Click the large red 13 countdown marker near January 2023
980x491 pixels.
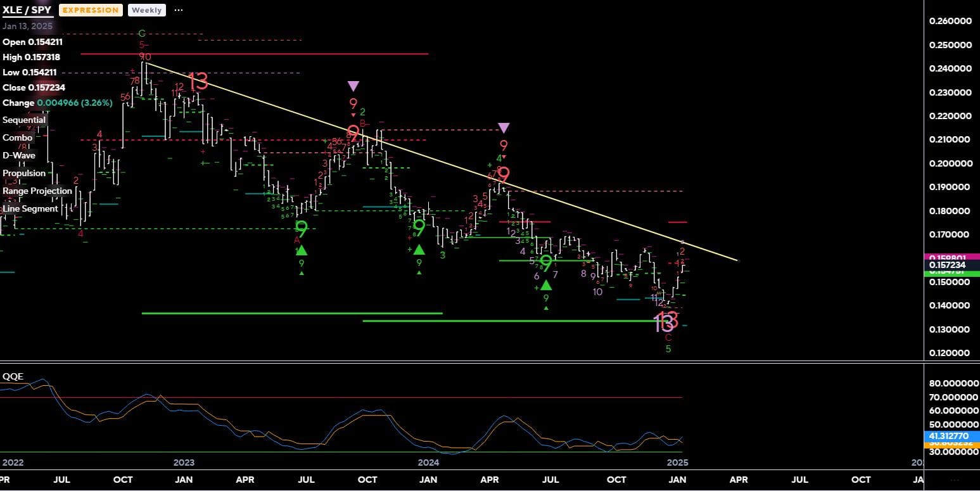[x=198, y=81]
